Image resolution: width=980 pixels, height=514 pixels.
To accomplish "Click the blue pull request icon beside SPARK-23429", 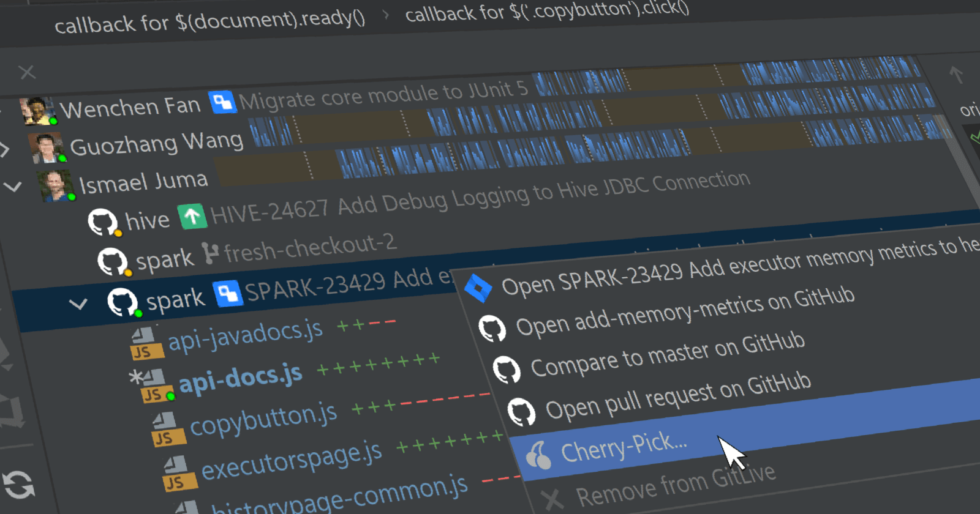I will coord(228,293).
